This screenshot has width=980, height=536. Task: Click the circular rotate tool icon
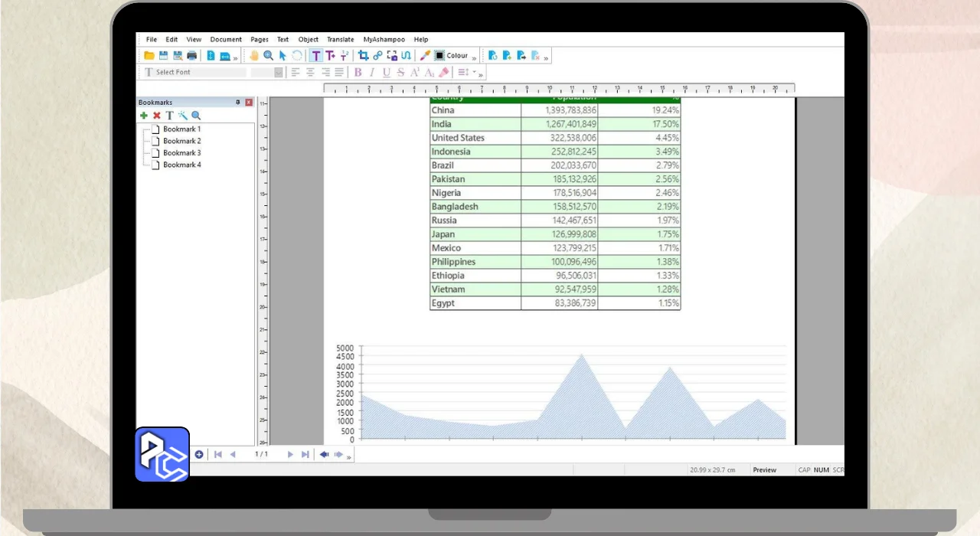[x=297, y=55]
